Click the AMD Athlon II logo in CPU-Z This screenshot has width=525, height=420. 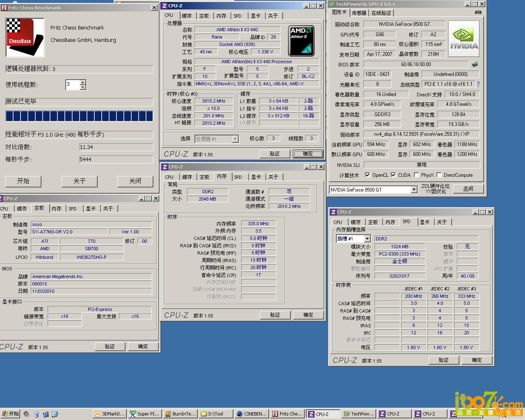pyautogui.click(x=301, y=41)
